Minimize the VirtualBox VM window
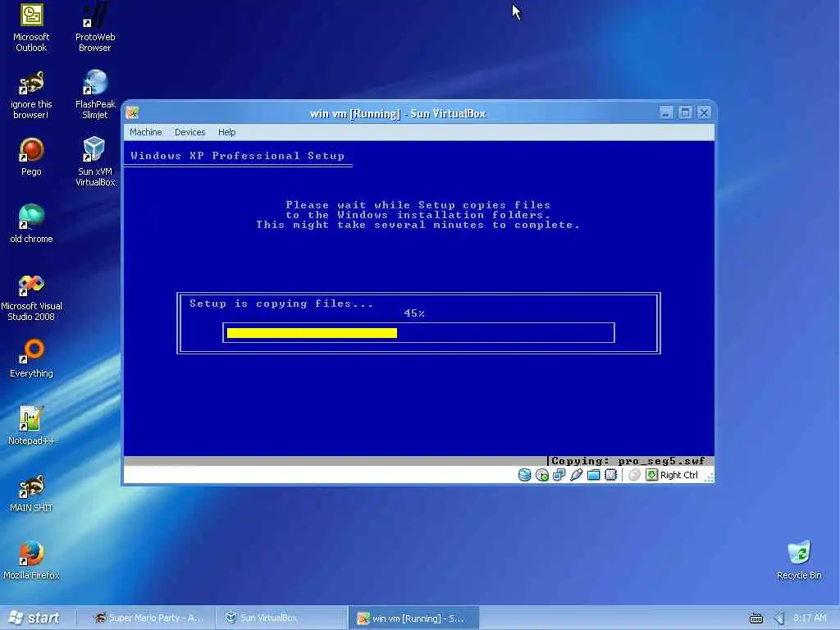This screenshot has width=840, height=630. click(x=666, y=112)
